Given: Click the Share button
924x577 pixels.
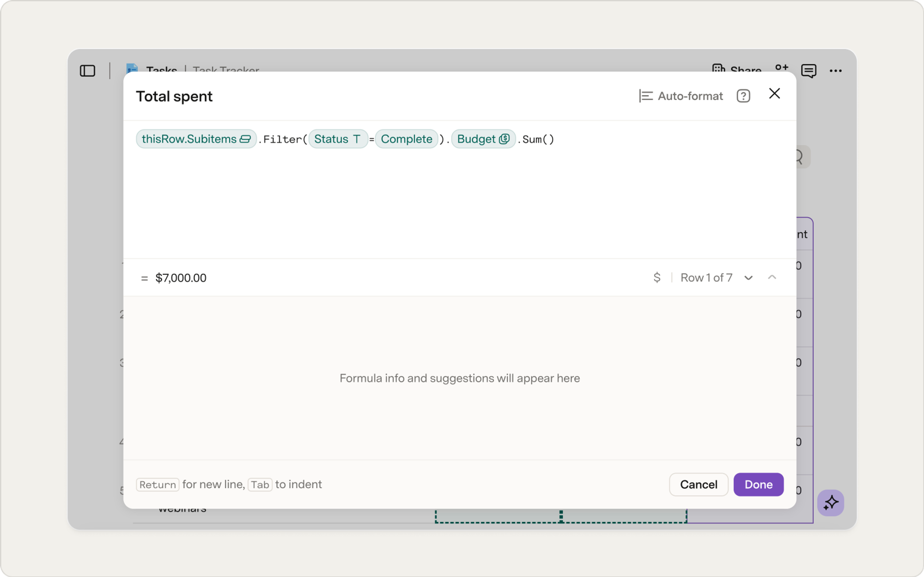Looking at the screenshot, I should pos(737,69).
